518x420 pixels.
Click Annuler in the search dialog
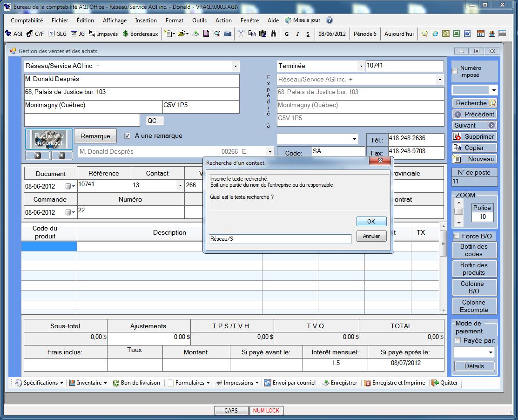(371, 236)
